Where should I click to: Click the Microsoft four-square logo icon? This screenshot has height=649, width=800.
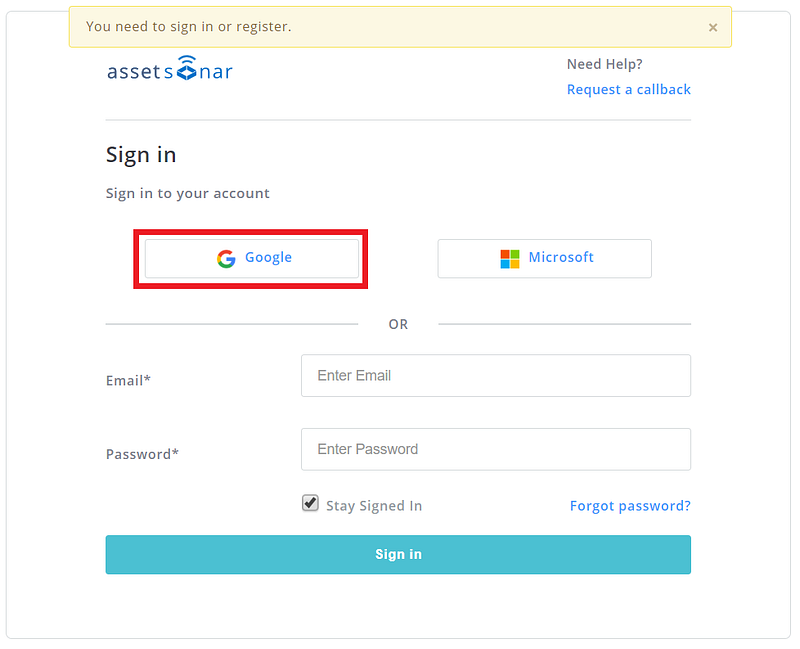pyautogui.click(x=510, y=259)
